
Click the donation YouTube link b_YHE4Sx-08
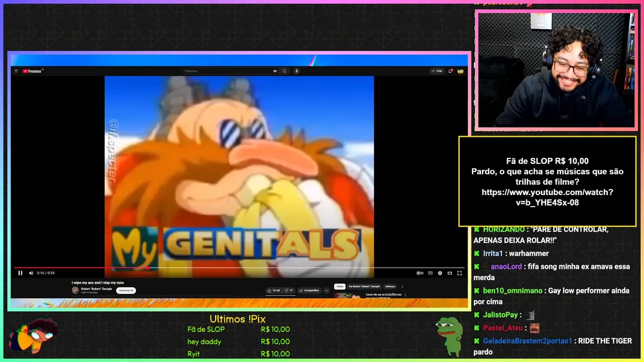(x=547, y=198)
